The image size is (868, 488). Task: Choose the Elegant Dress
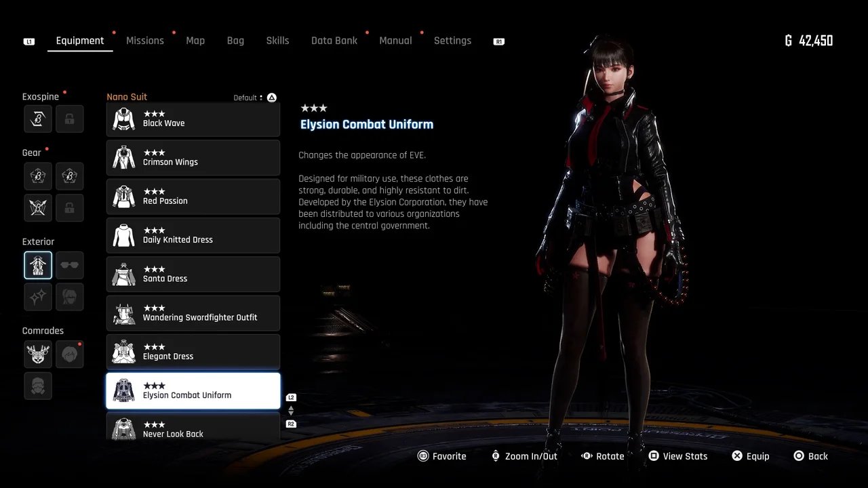coord(193,352)
